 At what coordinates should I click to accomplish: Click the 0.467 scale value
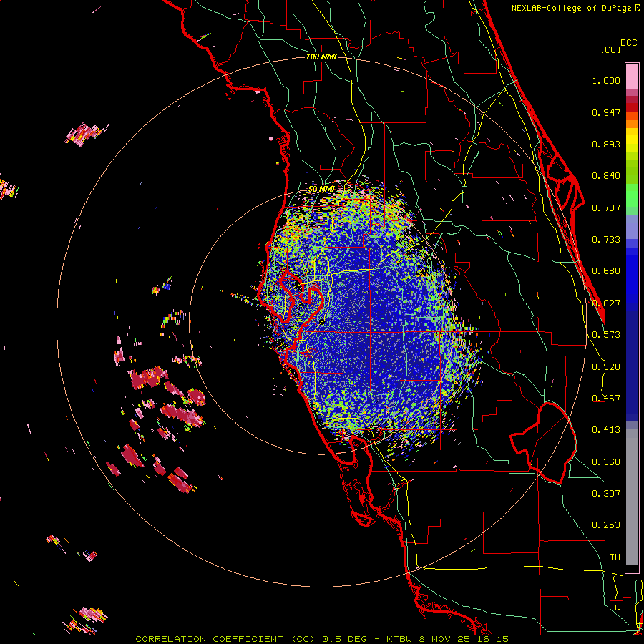point(606,399)
